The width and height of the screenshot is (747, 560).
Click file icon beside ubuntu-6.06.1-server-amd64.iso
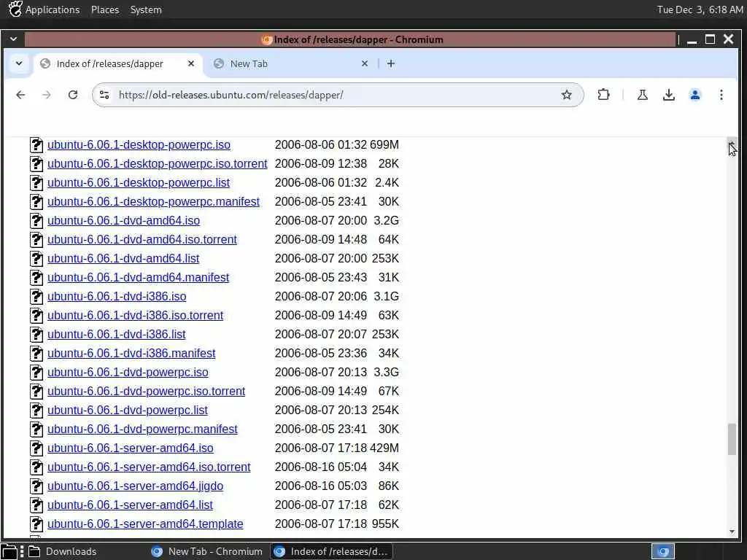[36, 448]
